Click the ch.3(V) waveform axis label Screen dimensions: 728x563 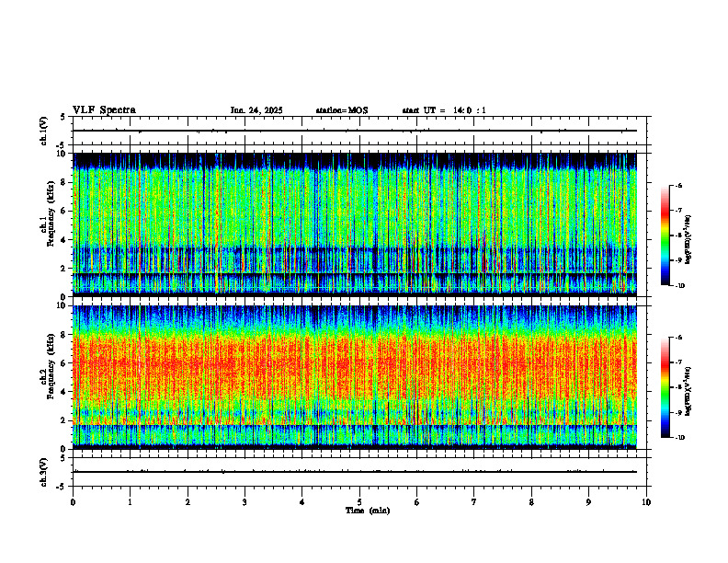pos(43,473)
